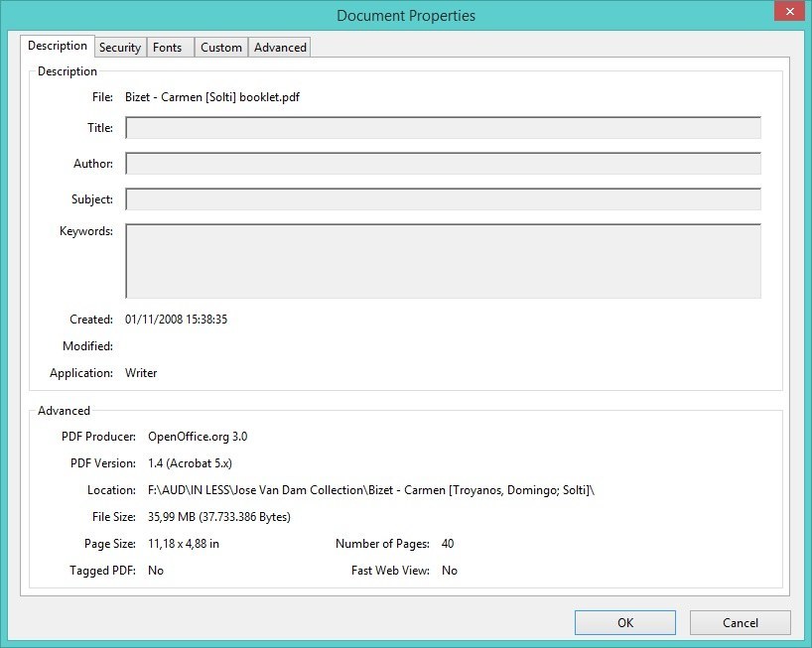Click the Document Properties title bar
The width and height of the screenshot is (812, 648).
click(x=406, y=15)
